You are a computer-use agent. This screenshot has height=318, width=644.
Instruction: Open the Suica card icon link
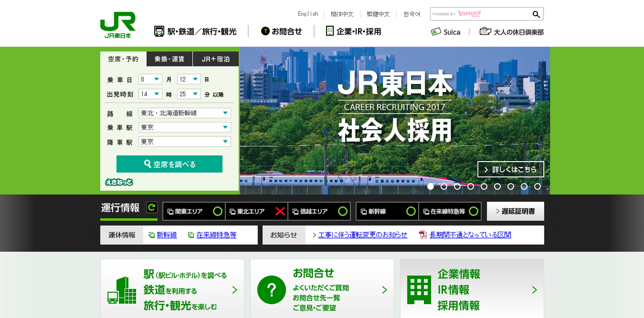[x=436, y=31]
